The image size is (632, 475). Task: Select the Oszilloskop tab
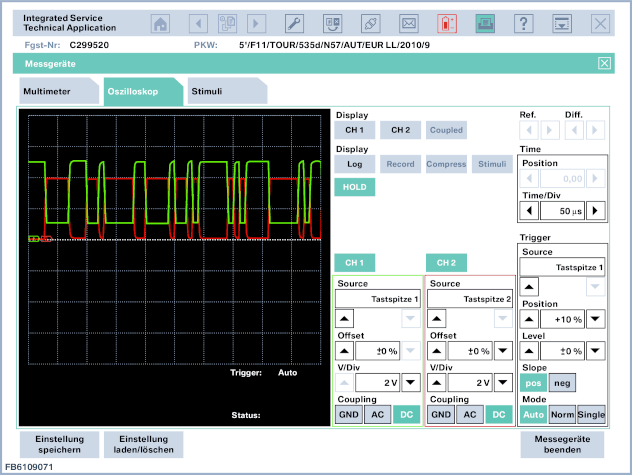(143, 92)
